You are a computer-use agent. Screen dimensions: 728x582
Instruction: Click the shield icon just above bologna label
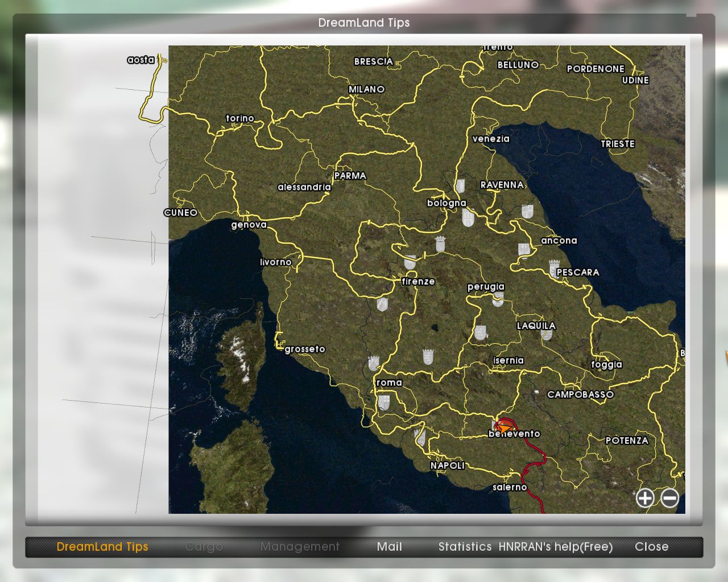pos(460,186)
